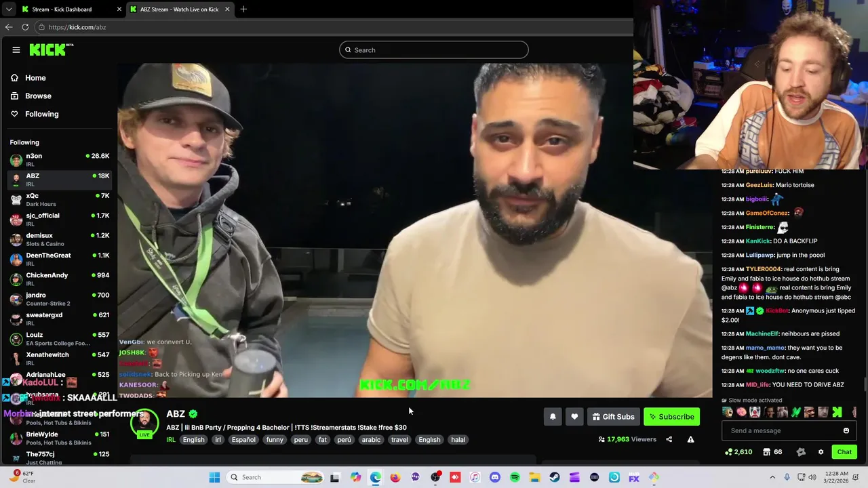Screen dimensions: 868x488
Task: Open n3on's channel from Following list
Action: pyautogui.click(x=60, y=160)
